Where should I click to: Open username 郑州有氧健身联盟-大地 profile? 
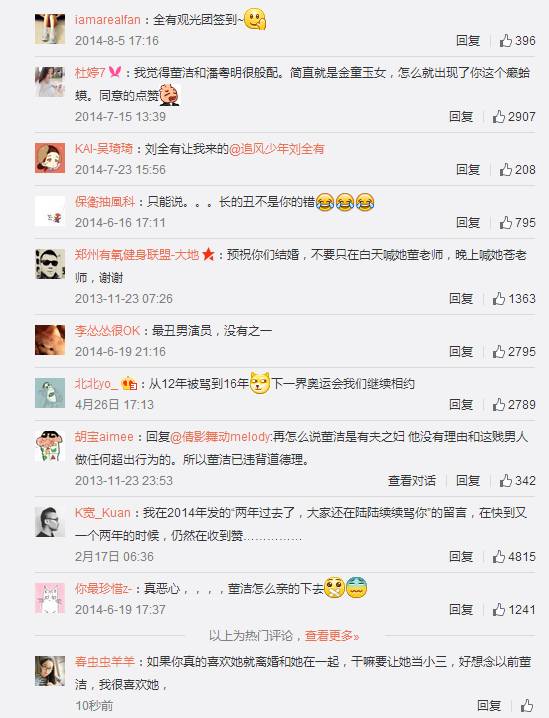tap(137, 255)
